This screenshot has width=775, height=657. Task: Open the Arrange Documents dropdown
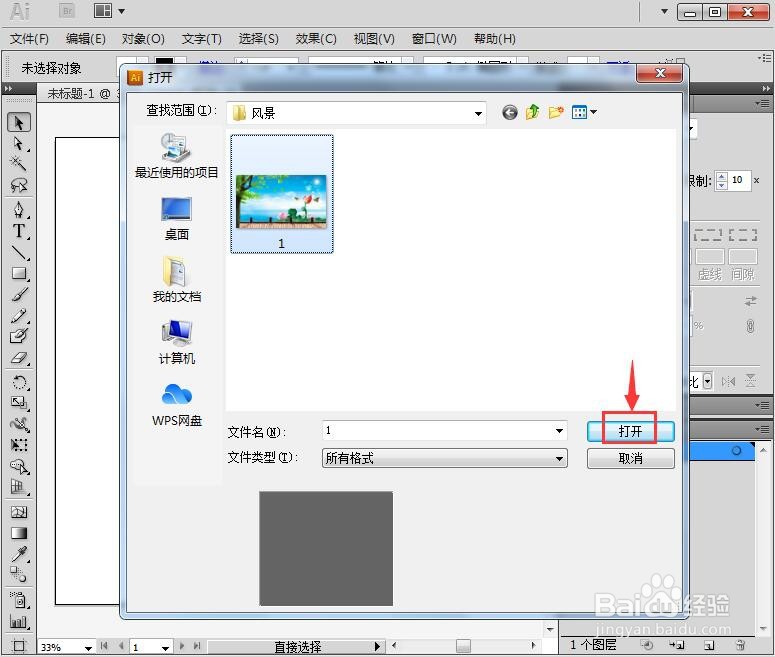click(109, 11)
